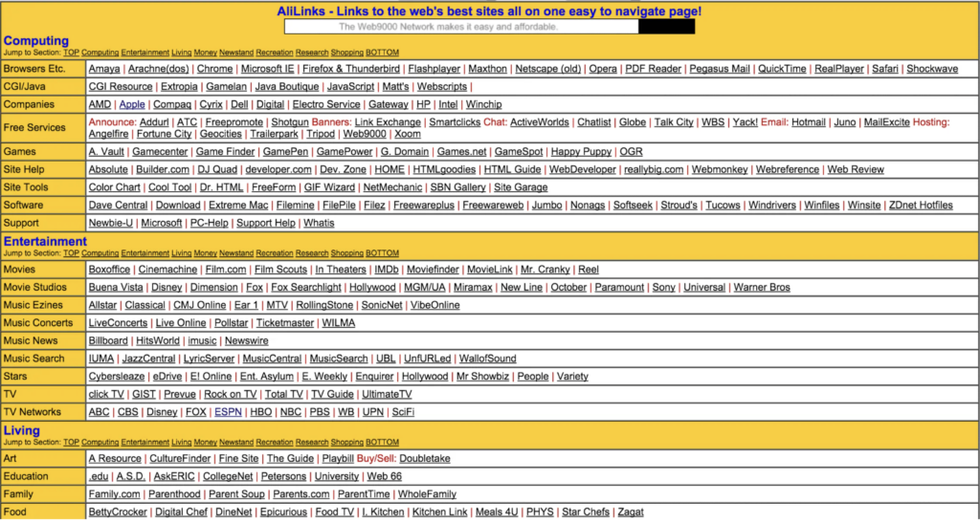This screenshot has height=523, width=980.
Task: Open the Geocities hosting link
Action: point(220,134)
